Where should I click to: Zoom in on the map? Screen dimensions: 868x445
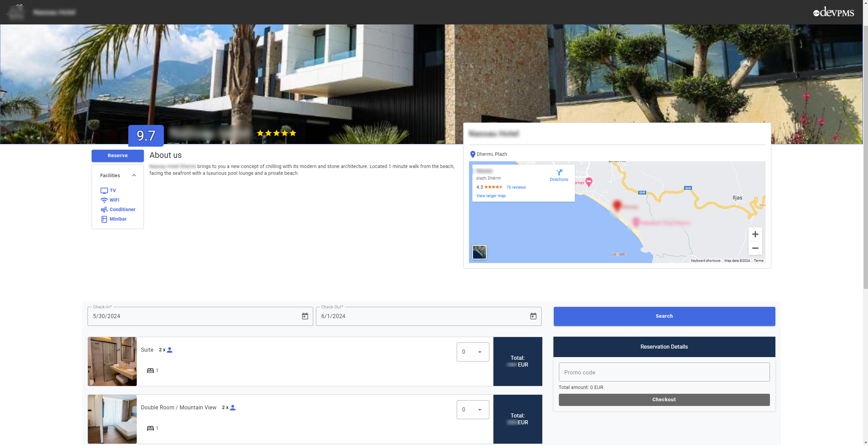(755, 234)
